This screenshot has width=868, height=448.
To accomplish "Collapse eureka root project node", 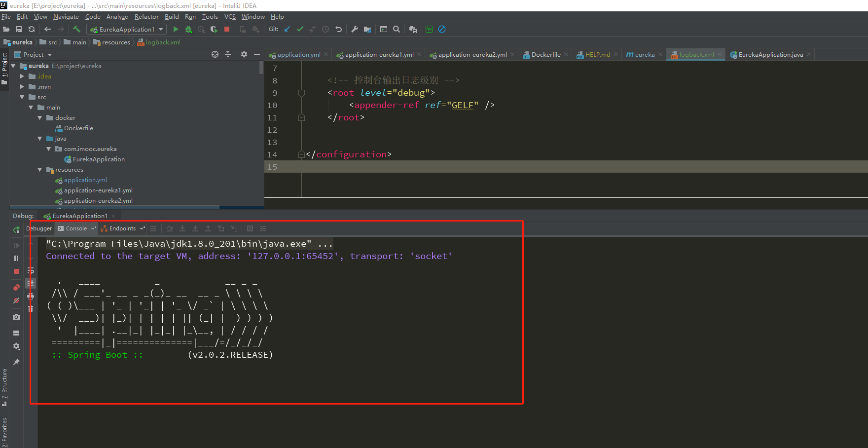I will click(x=13, y=66).
